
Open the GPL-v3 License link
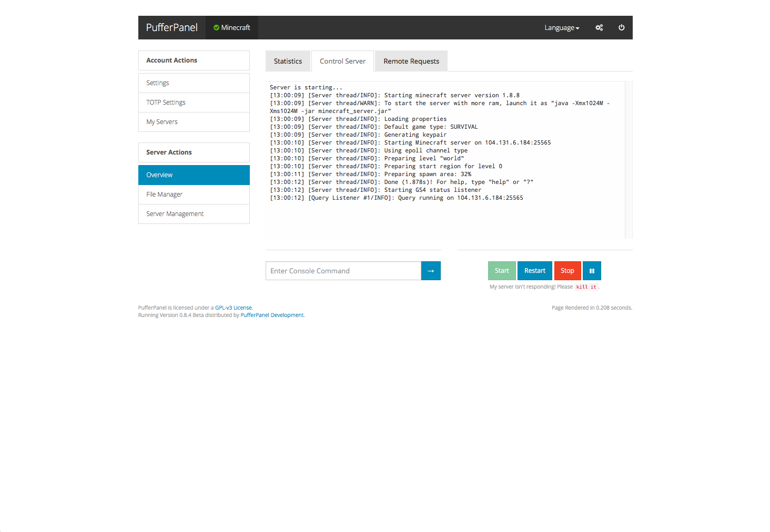click(x=233, y=308)
